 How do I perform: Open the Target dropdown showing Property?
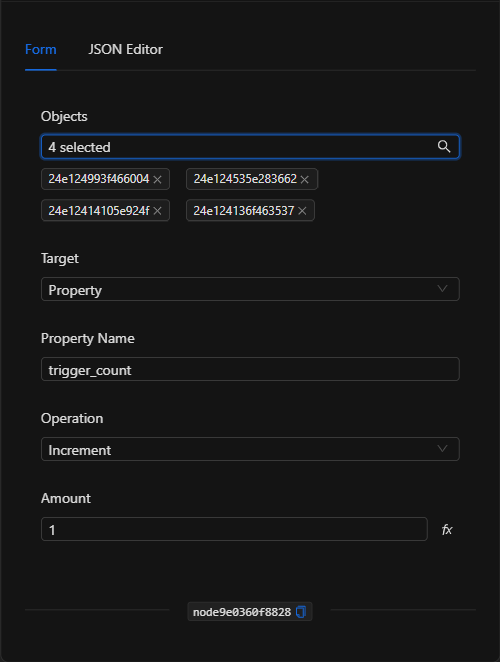pyautogui.click(x=250, y=289)
